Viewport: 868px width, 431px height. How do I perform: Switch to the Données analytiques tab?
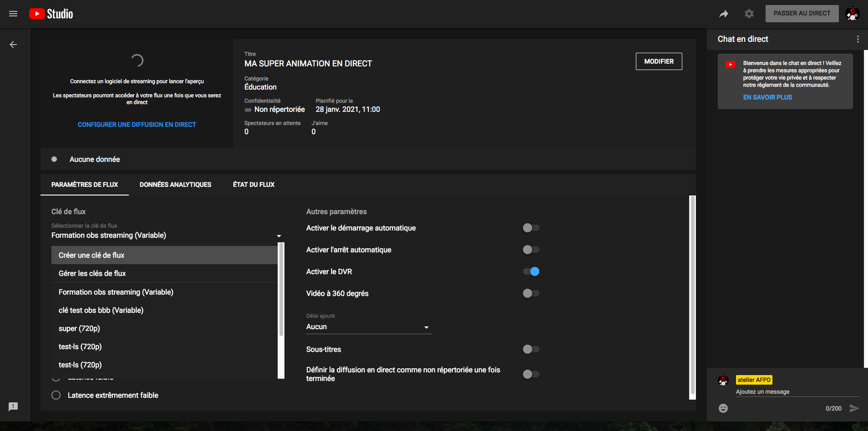[x=175, y=185]
